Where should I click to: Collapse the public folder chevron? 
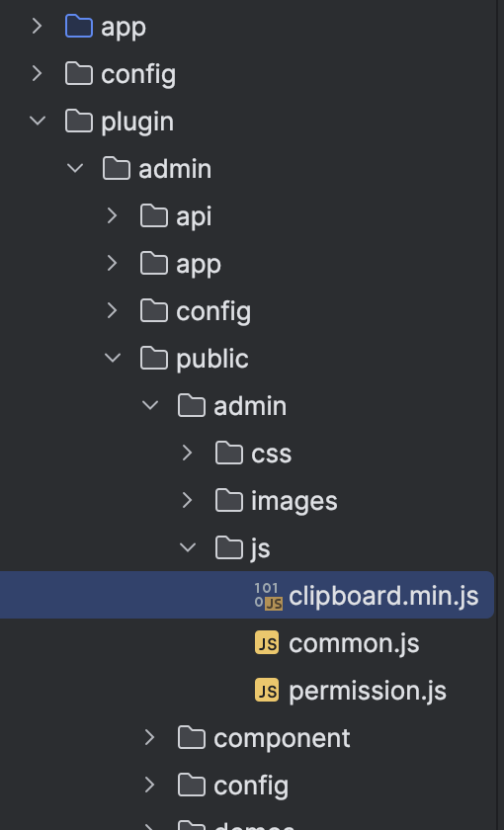[113, 358]
